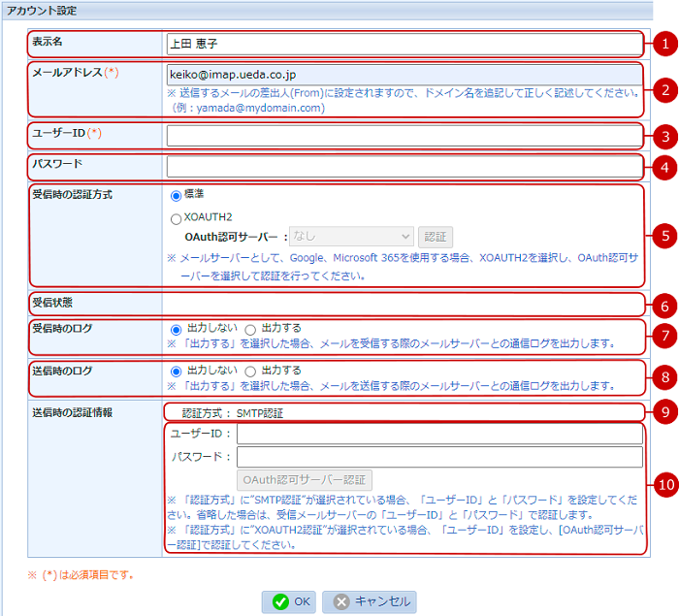
Task: Click the example text yamada@mydomain.com
Action: (259, 108)
